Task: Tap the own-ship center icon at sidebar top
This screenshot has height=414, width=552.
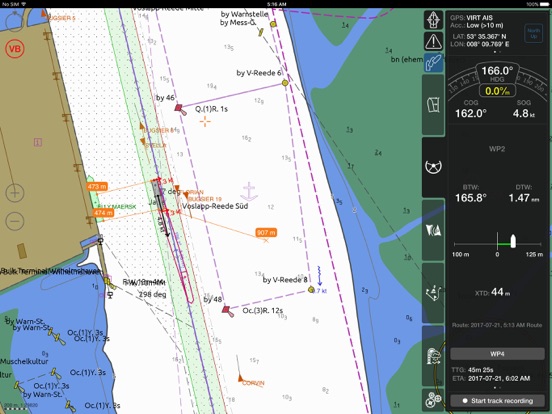Action: (x=433, y=20)
